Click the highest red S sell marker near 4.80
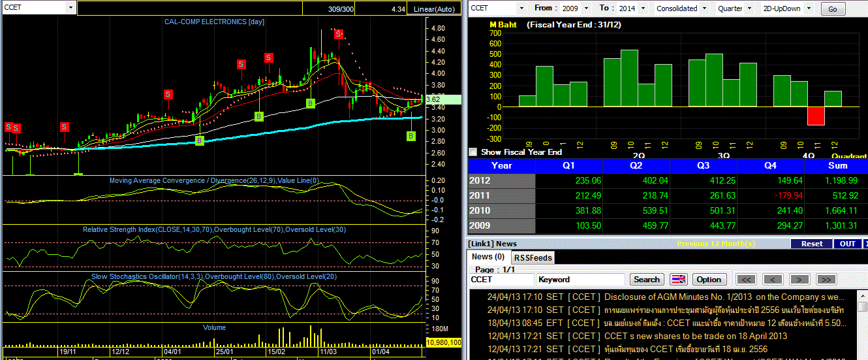 pyautogui.click(x=339, y=35)
